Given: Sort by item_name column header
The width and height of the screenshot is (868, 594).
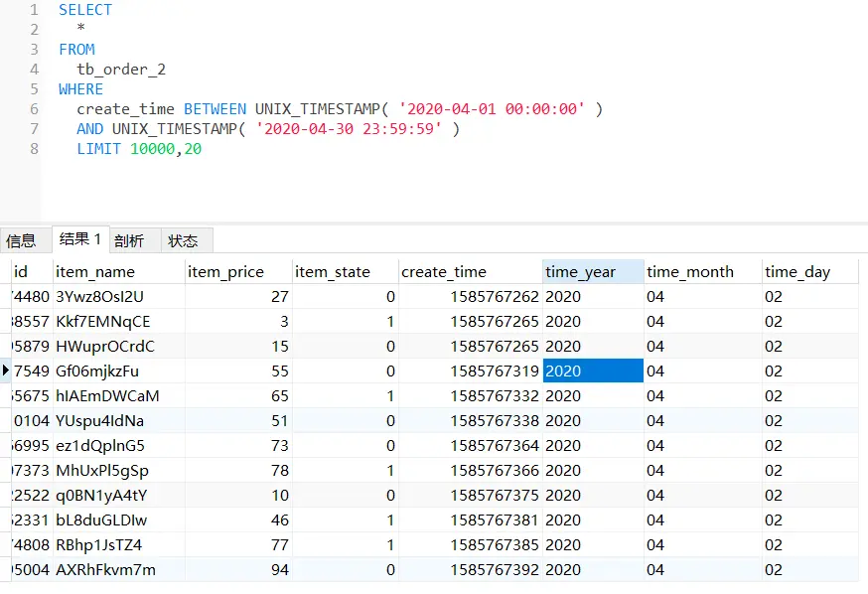Looking at the screenshot, I should tap(118, 272).
